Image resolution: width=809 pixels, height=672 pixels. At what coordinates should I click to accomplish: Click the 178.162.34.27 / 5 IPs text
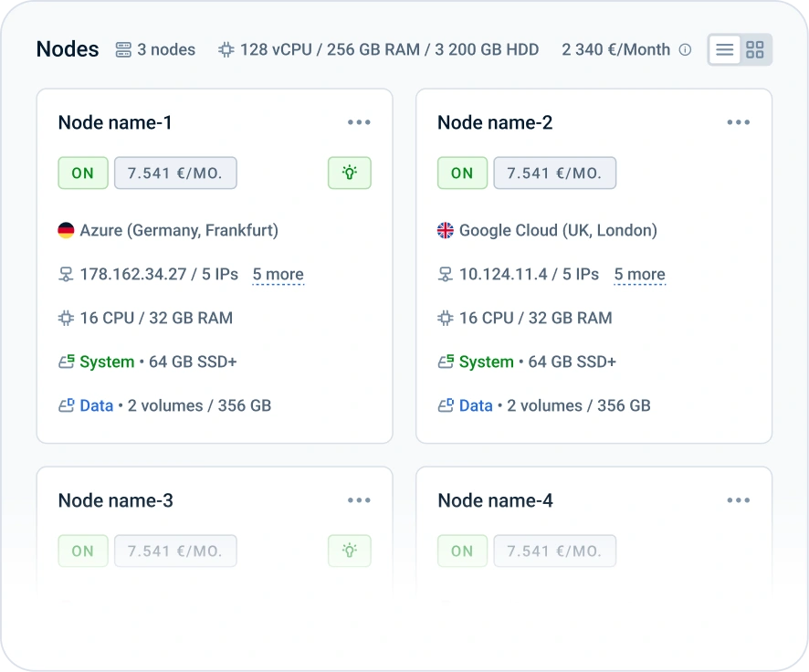click(159, 275)
